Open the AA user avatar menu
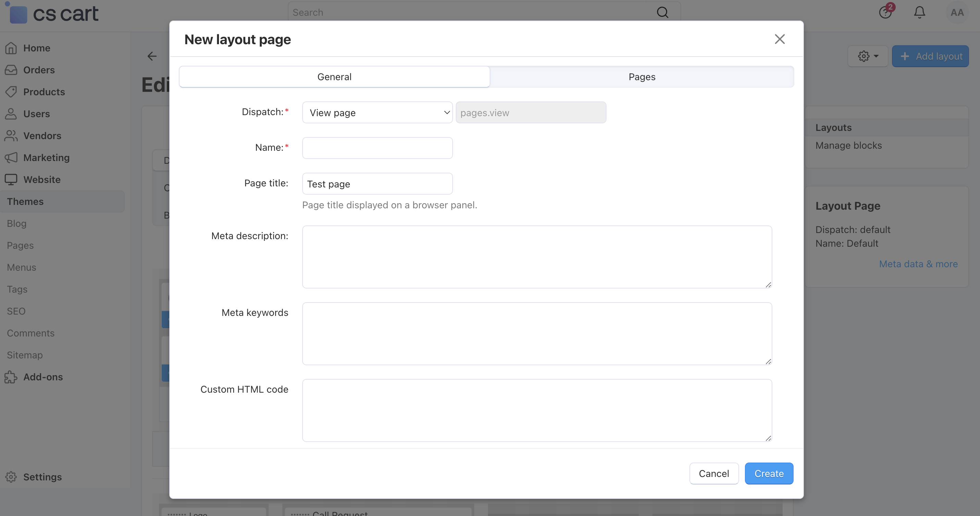Image resolution: width=980 pixels, height=516 pixels. [x=957, y=13]
